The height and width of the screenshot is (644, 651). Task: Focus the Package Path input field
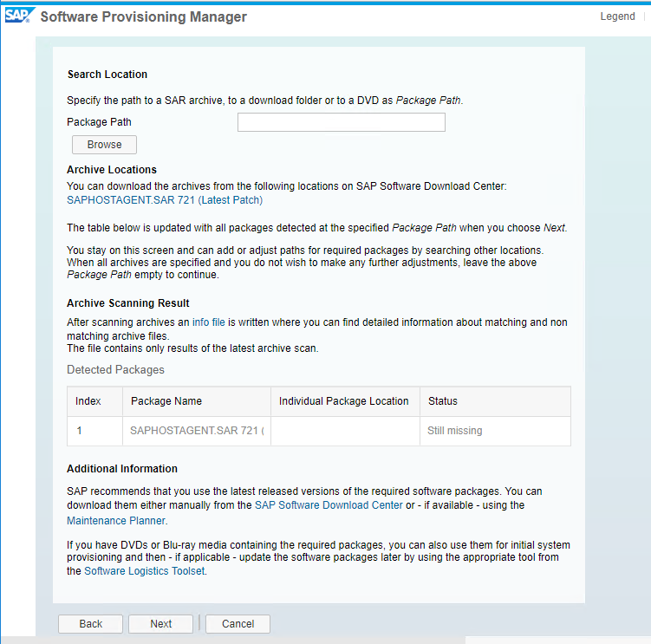click(x=342, y=122)
